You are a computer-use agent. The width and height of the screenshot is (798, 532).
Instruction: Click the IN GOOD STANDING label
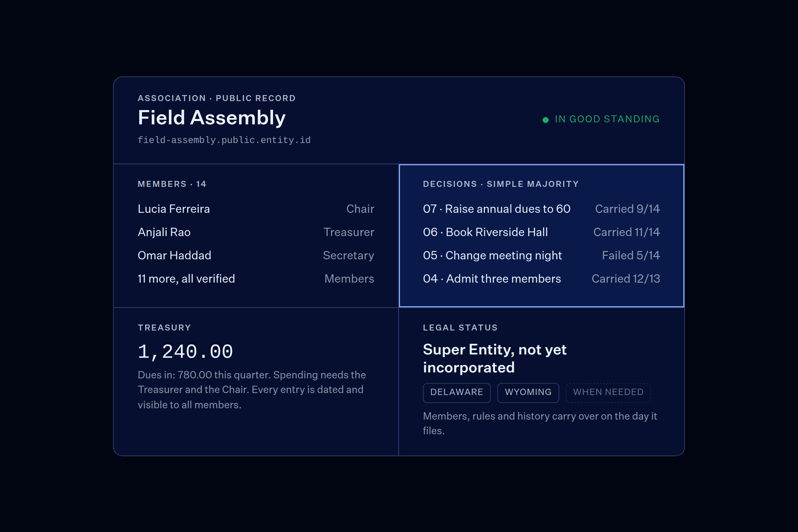click(x=607, y=119)
